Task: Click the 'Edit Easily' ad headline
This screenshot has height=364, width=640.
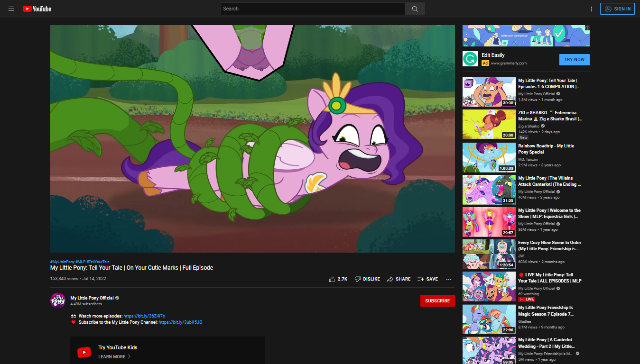Action: pyautogui.click(x=493, y=55)
